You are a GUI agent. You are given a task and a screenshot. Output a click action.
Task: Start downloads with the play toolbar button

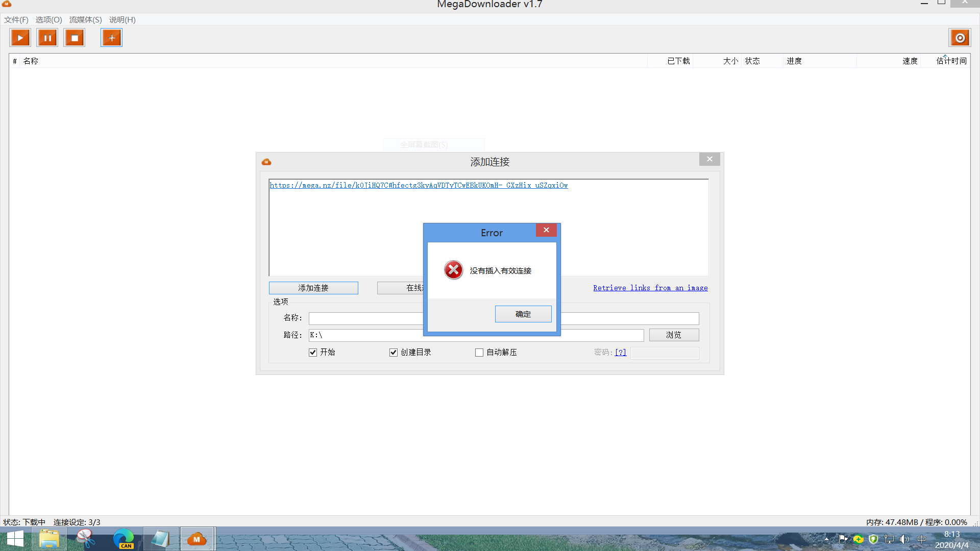pyautogui.click(x=20, y=38)
